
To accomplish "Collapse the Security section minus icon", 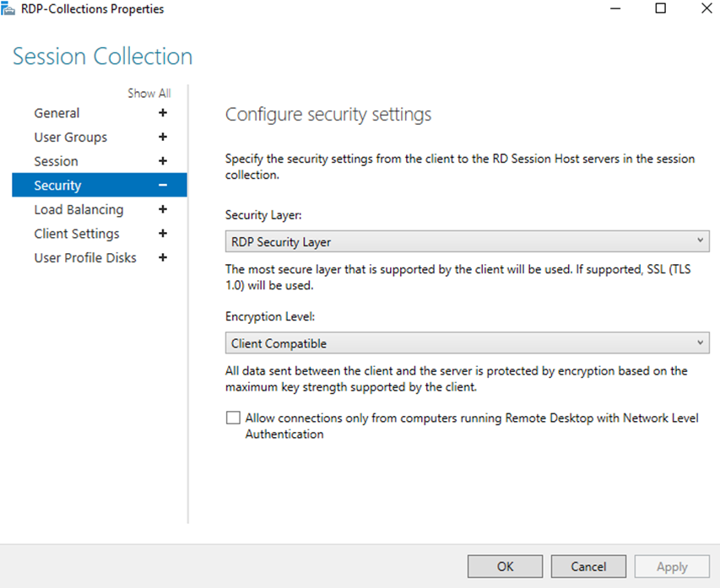I will coord(163,186).
